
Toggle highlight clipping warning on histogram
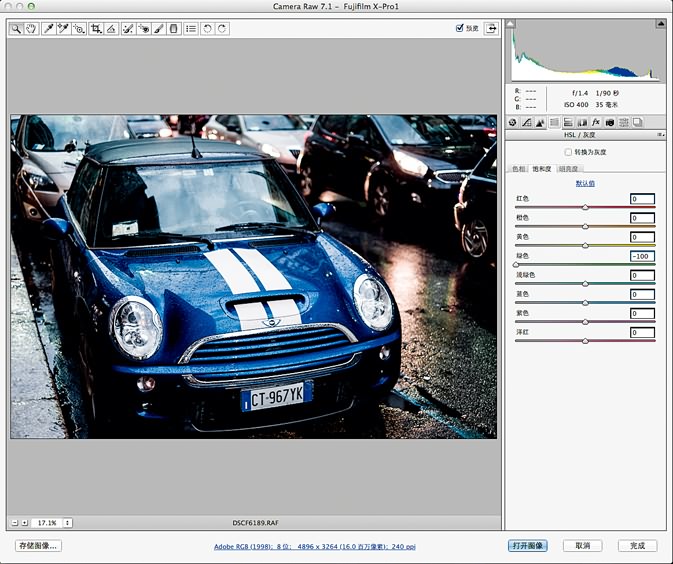(661, 24)
